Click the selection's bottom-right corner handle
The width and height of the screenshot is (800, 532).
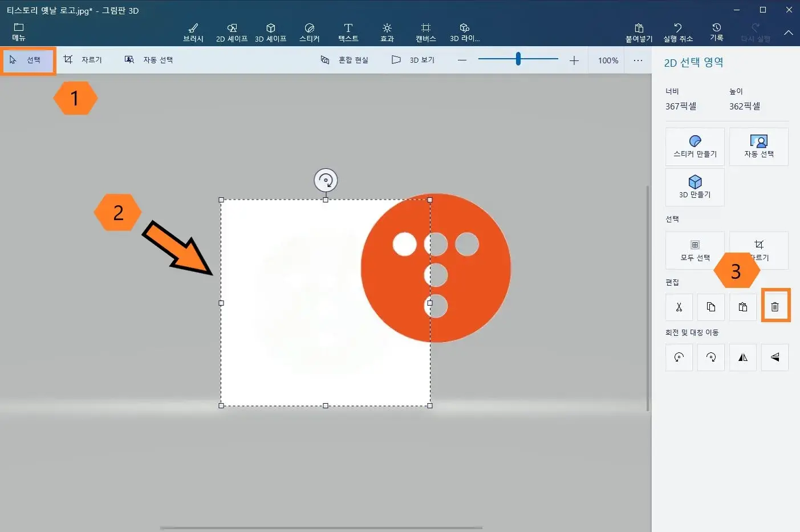coord(430,406)
